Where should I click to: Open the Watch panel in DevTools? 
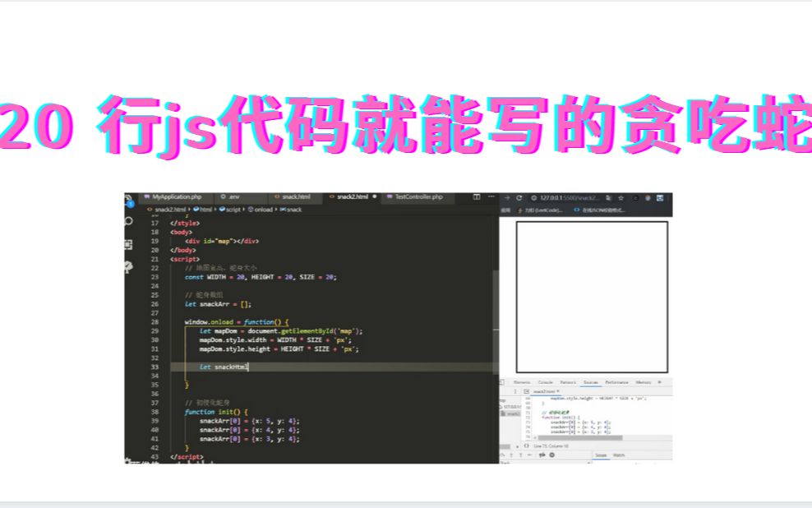pyautogui.click(x=620, y=455)
